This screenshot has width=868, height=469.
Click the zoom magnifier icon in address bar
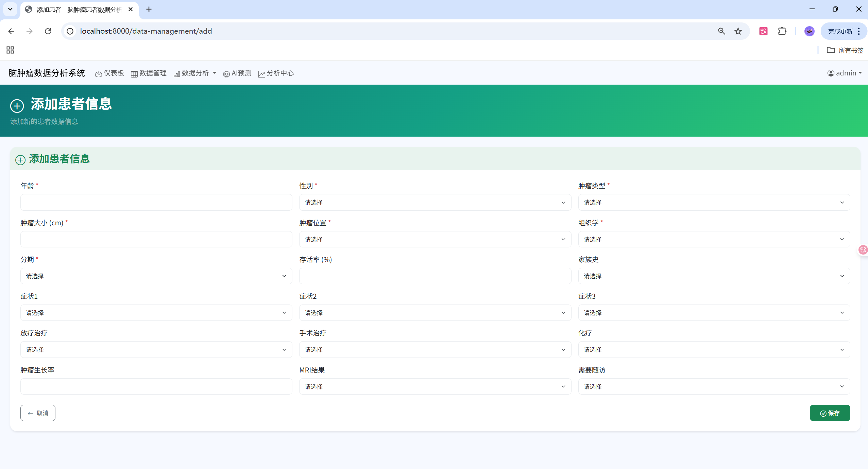[721, 31]
